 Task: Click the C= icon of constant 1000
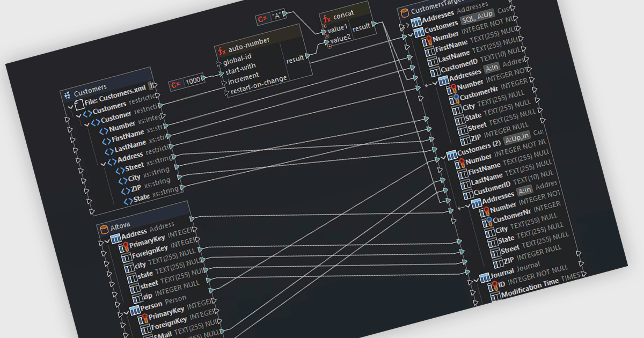[177, 84]
